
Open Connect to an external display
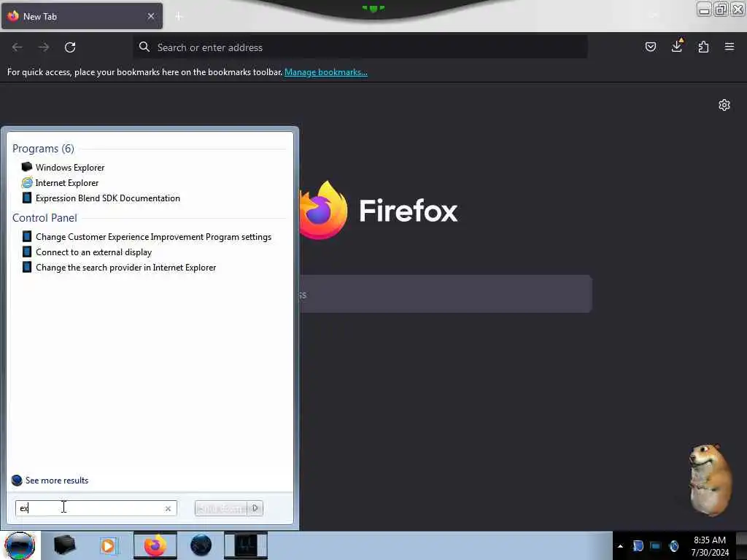point(93,252)
